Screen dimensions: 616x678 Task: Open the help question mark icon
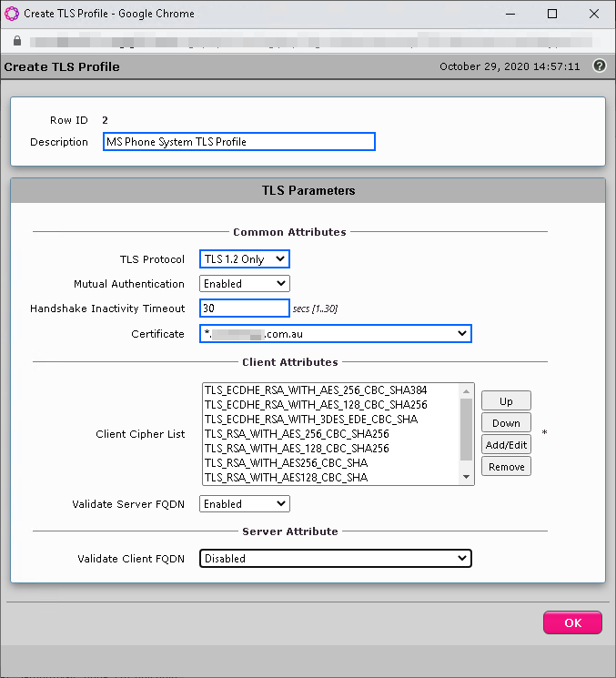[599, 66]
